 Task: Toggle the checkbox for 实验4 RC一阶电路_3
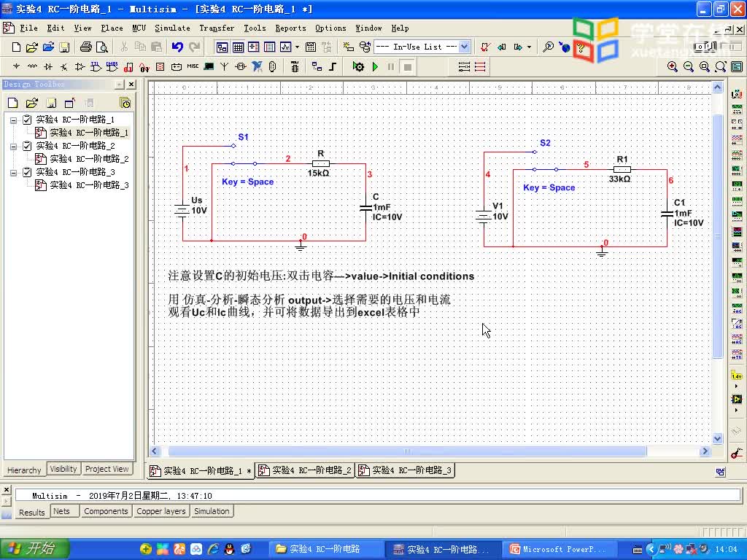coord(27,172)
